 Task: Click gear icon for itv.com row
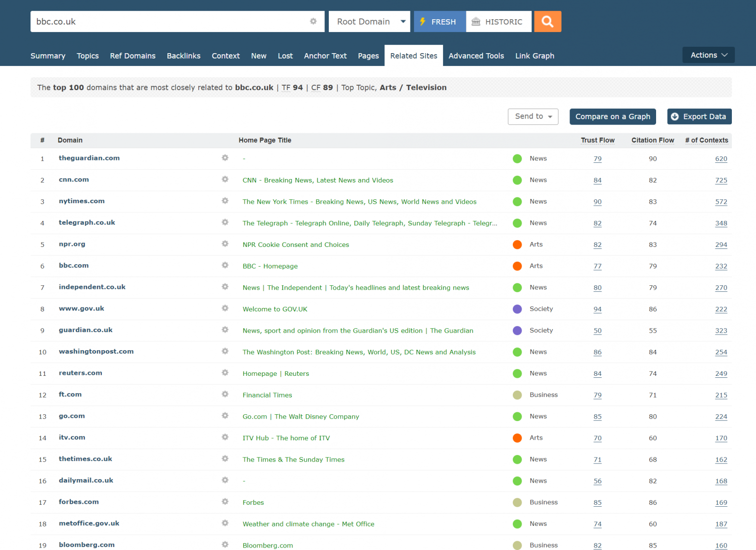(225, 437)
